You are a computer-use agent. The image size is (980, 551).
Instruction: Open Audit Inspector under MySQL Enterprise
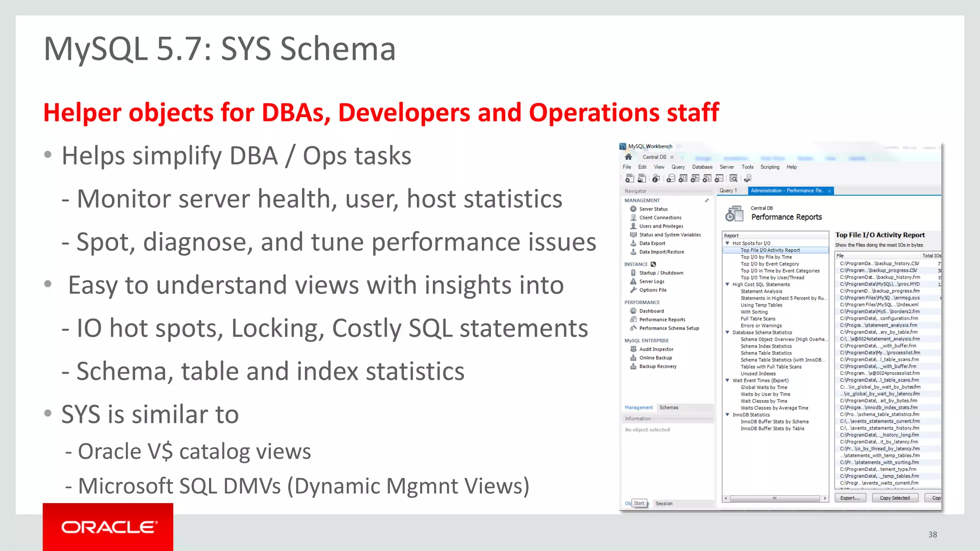656,349
